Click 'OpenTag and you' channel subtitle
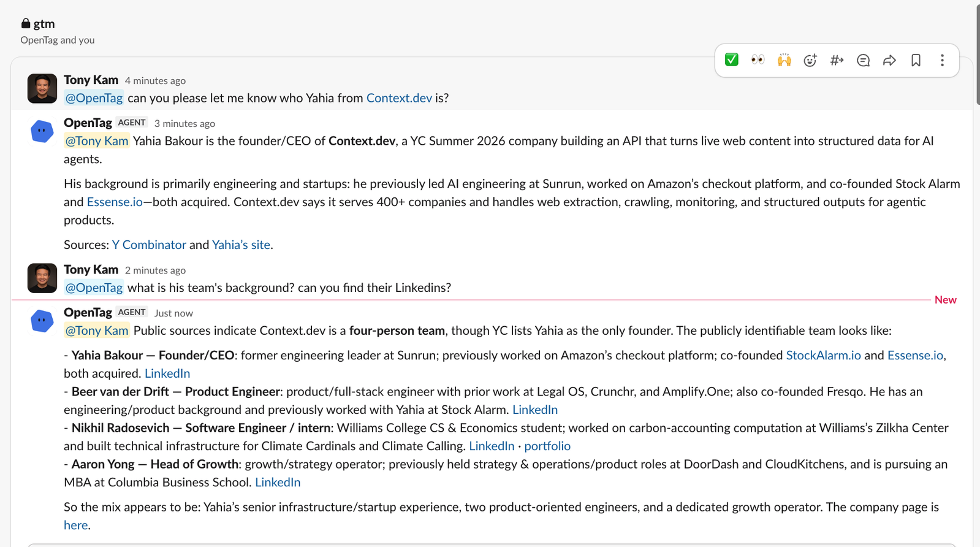The height and width of the screenshot is (547, 980). tap(58, 40)
